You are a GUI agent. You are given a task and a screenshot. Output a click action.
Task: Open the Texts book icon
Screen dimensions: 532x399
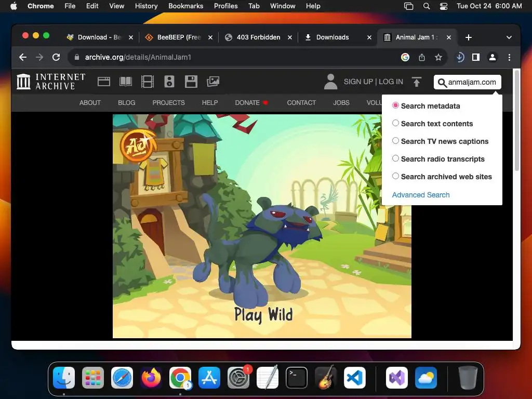126,82
